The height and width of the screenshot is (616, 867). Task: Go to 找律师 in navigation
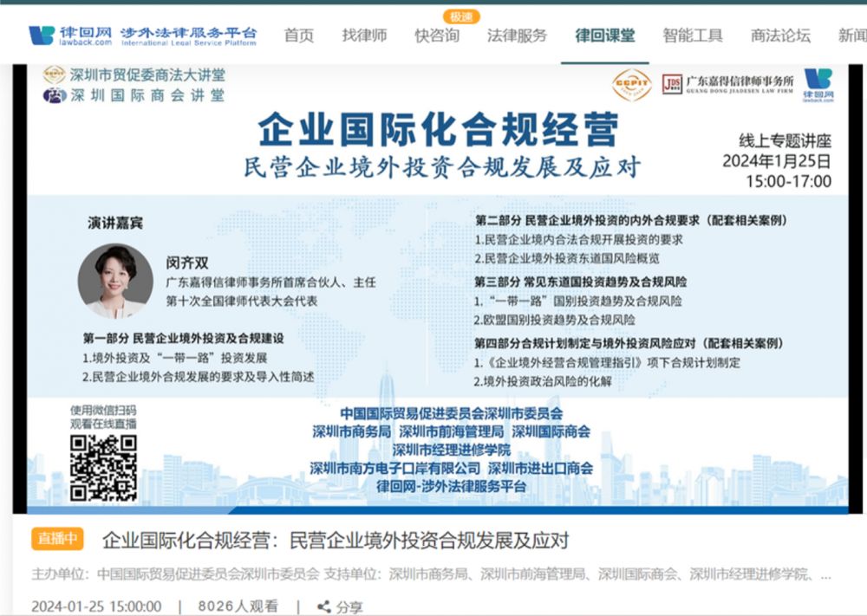tap(364, 36)
